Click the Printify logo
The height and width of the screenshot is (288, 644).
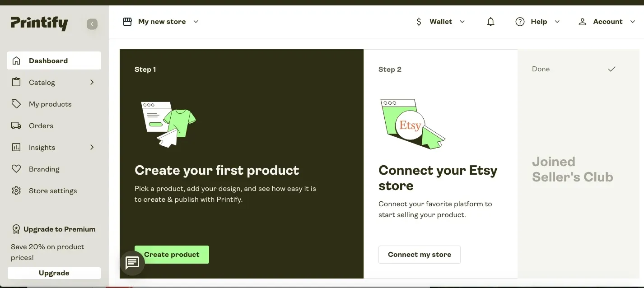pos(39,23)
